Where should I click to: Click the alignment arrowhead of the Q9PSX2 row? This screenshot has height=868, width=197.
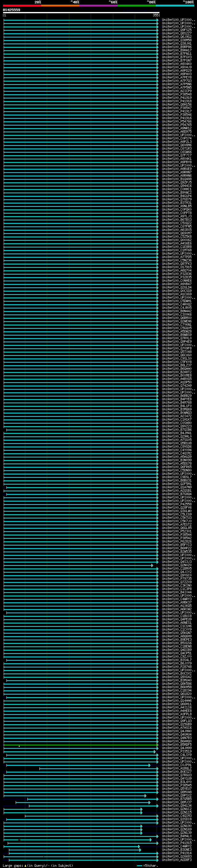[x=146, y=796]
